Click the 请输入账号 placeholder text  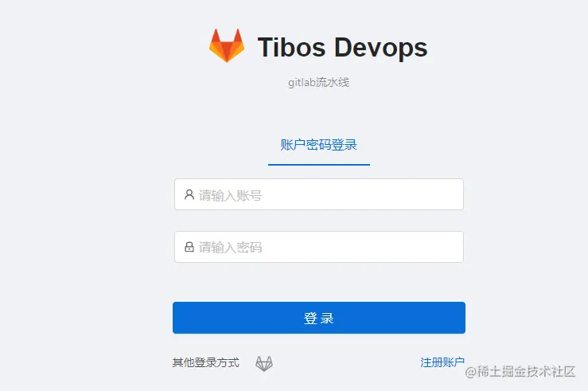[230, 195]
